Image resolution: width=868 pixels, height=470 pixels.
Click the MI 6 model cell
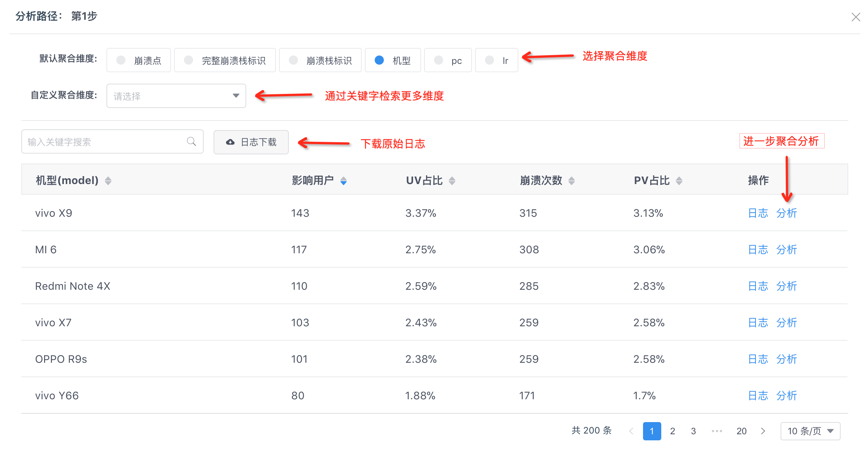[x=46, y=249]
